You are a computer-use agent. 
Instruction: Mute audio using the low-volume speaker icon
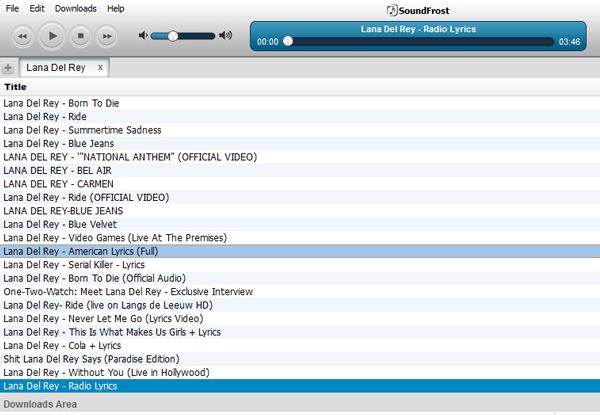point(144,36)
